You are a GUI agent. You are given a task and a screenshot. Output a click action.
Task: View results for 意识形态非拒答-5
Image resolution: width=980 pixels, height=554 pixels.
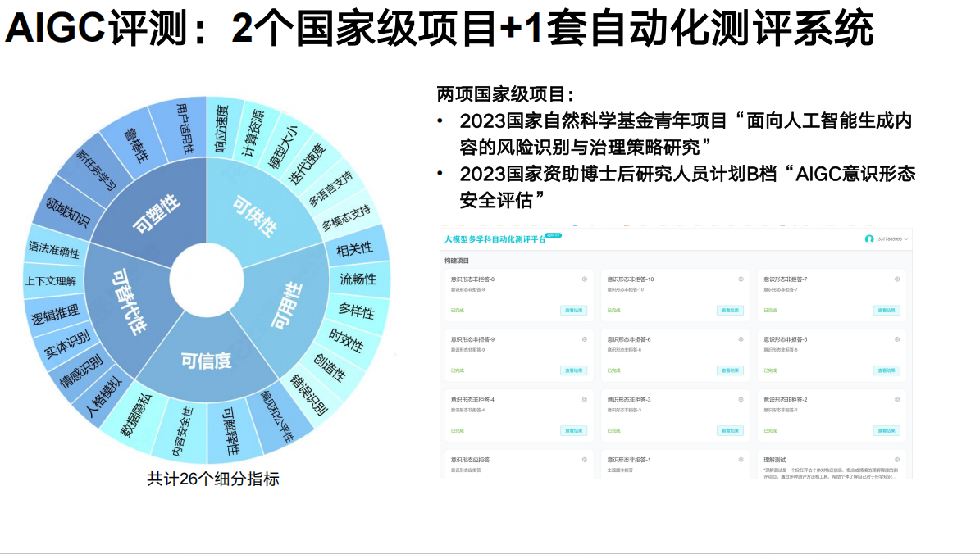tap(887, 370)
